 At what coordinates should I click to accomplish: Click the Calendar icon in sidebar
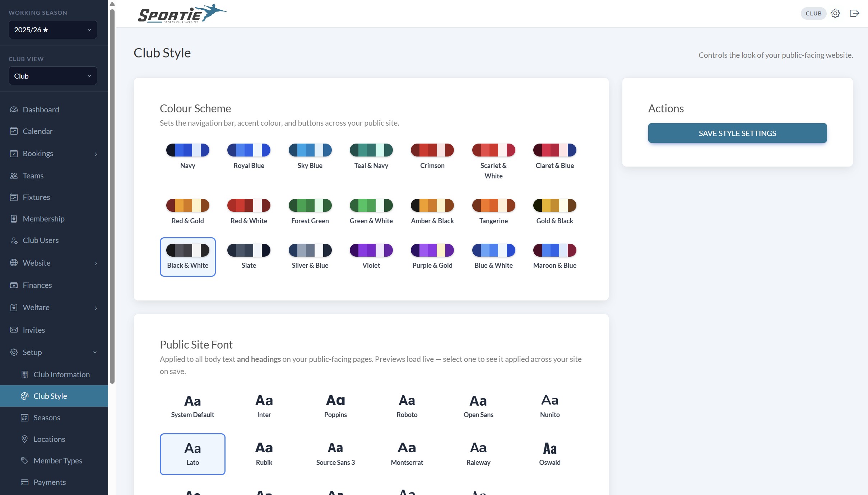pos(14,131)
